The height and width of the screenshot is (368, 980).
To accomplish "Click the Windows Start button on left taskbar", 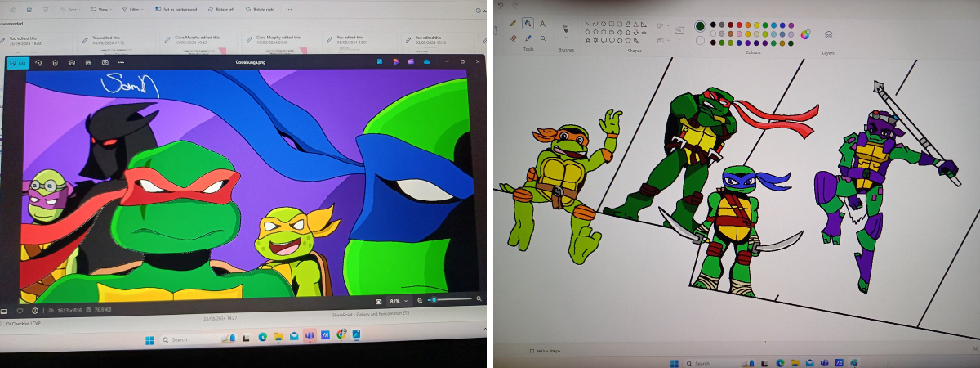I will 149,340.
